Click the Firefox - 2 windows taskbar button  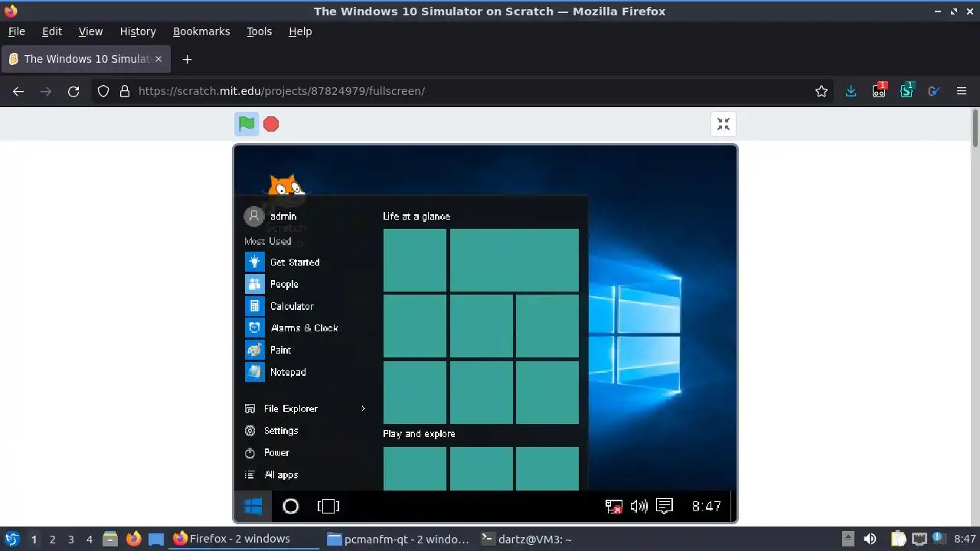(x=243, y=539)
